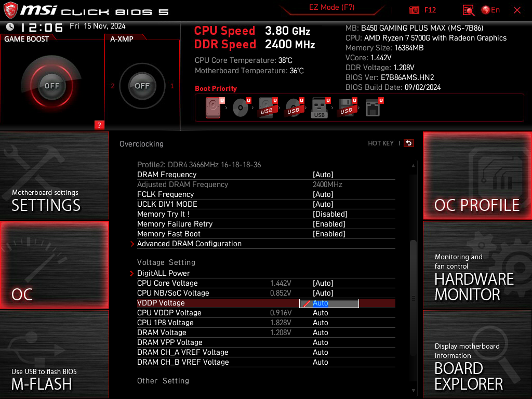Click the DRAM Voltage 1.208V reading
The width and height of the screenshot is (532, 399).
[281, 332]
